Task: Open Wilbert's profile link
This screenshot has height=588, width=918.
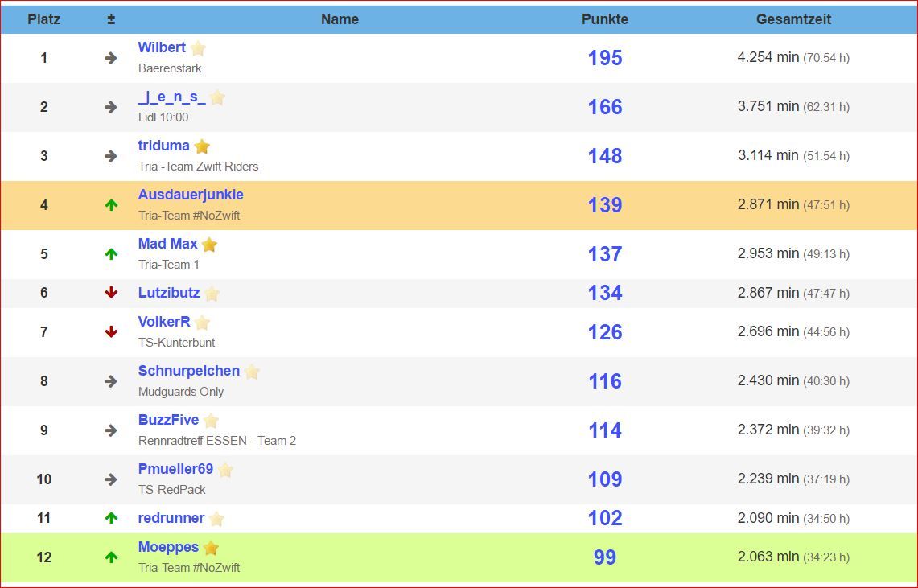Action: pyautogui.click(x=162, y=47)
